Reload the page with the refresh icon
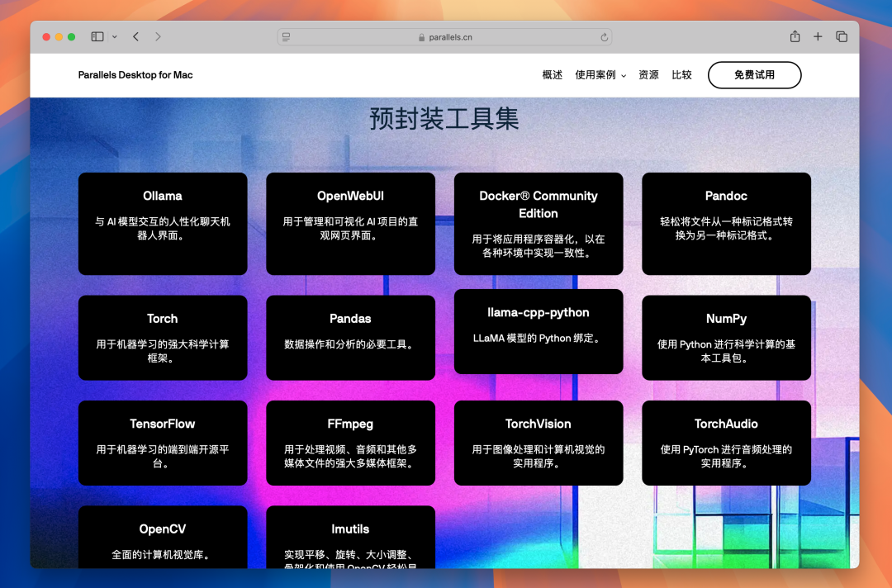Screen dimensions: 892x588 (604, 37)
